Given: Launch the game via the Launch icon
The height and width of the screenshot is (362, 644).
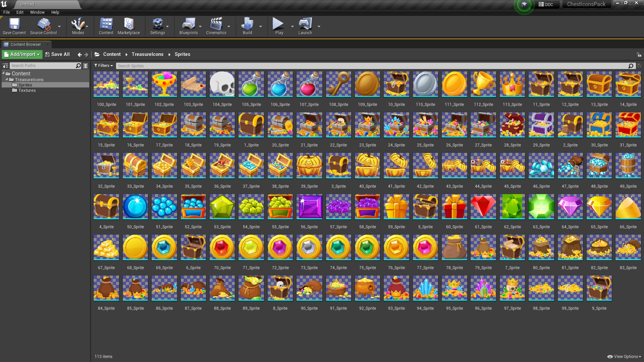Looking at the screenshot, I should click(x=305, y=23).
